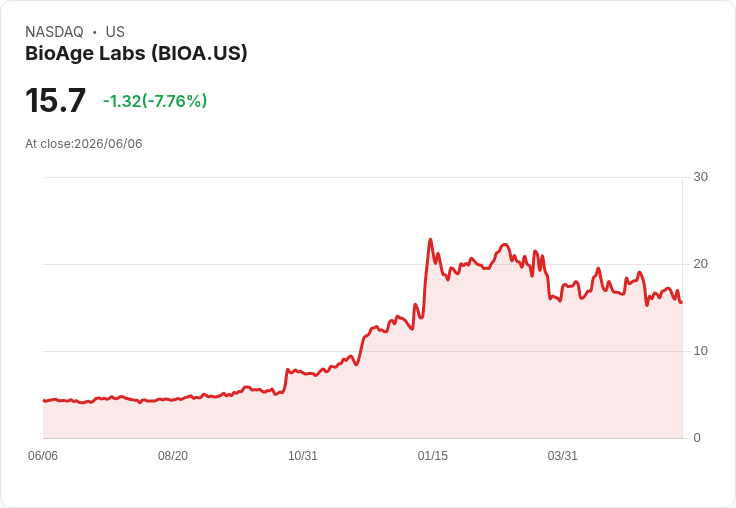The height and width of the screenshot is (508, 736).
Task: Select the 10/31 date on the time axis
Action: (303, 456)
